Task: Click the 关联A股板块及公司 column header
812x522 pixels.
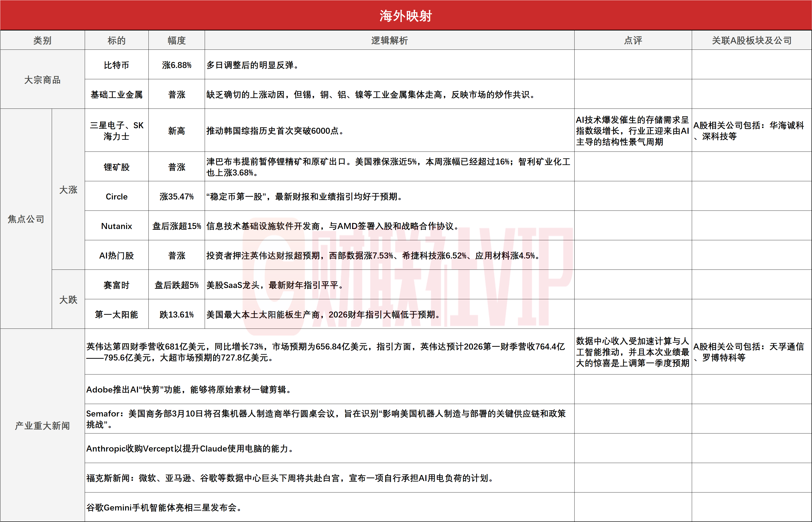Action: point(751,40)
